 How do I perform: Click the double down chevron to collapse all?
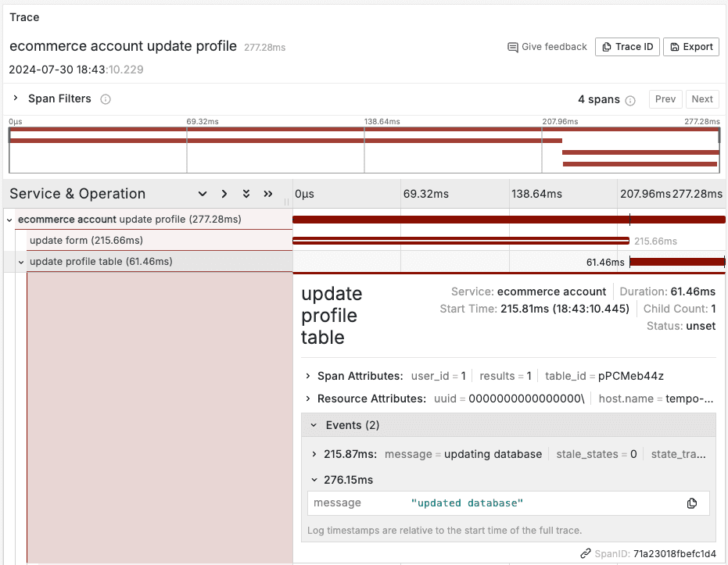(x=246, y=194)
